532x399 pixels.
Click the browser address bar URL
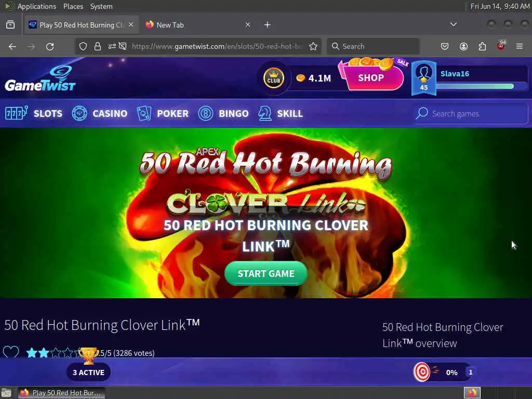click(217, 46)
